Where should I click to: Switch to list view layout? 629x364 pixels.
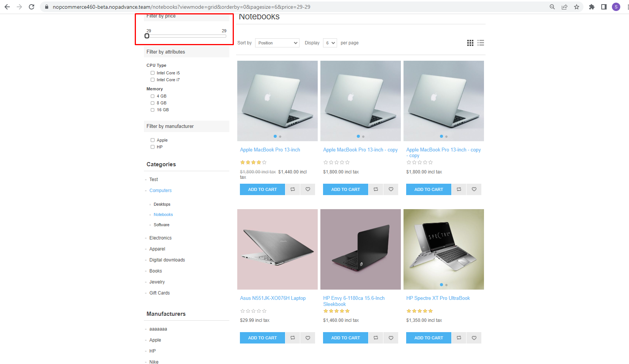coord(481,43)
